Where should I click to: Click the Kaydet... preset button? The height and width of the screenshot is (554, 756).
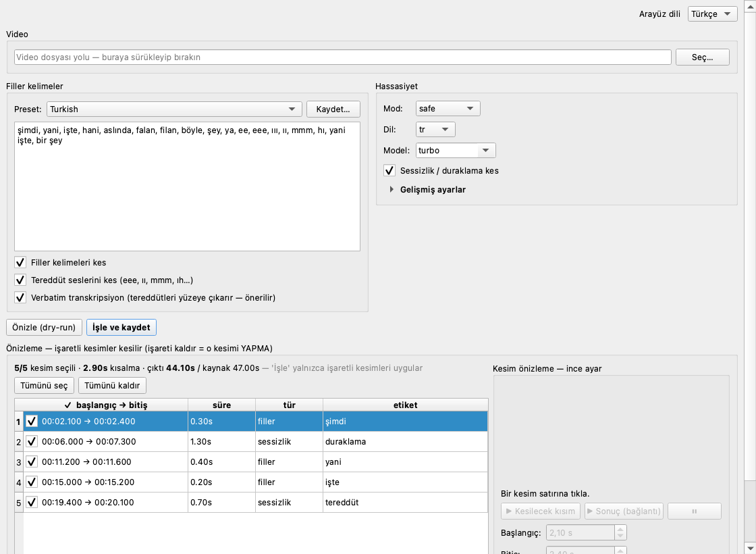point(333,109)
